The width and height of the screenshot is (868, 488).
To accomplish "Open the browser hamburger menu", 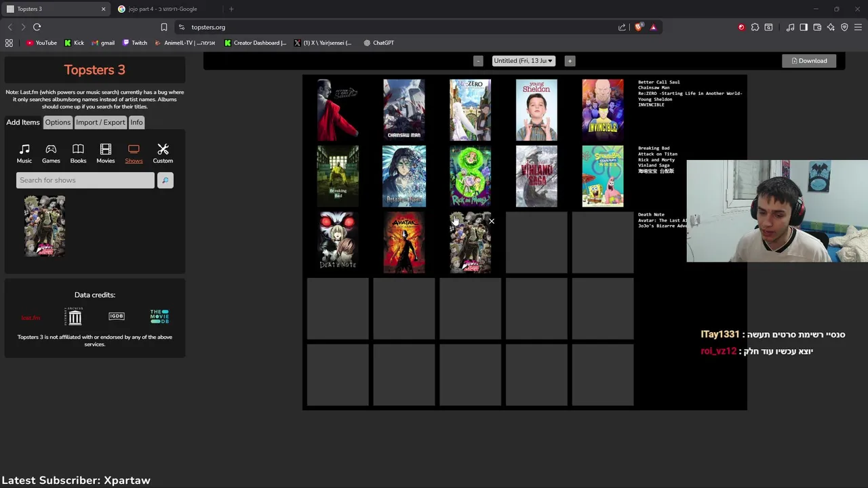I will point(858,27).
